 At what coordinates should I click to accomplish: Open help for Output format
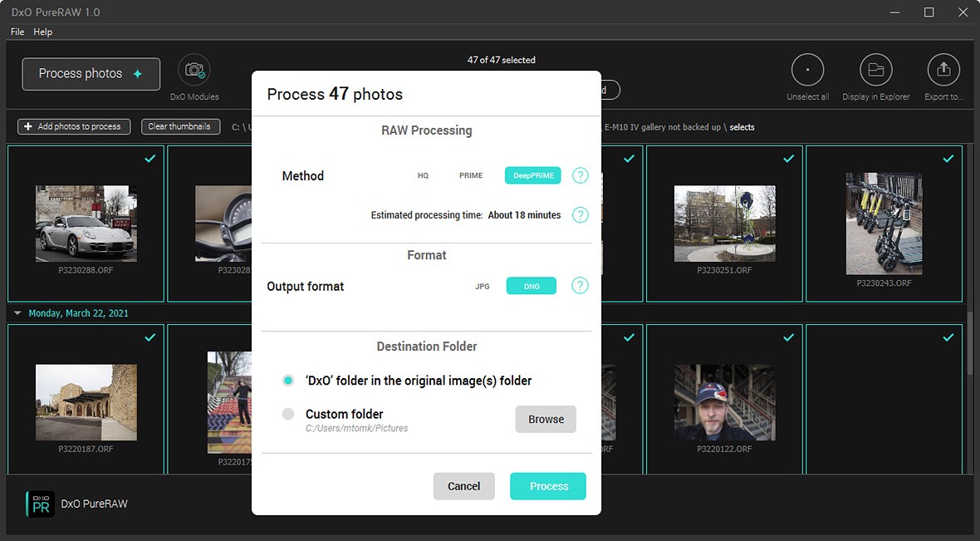580,286
